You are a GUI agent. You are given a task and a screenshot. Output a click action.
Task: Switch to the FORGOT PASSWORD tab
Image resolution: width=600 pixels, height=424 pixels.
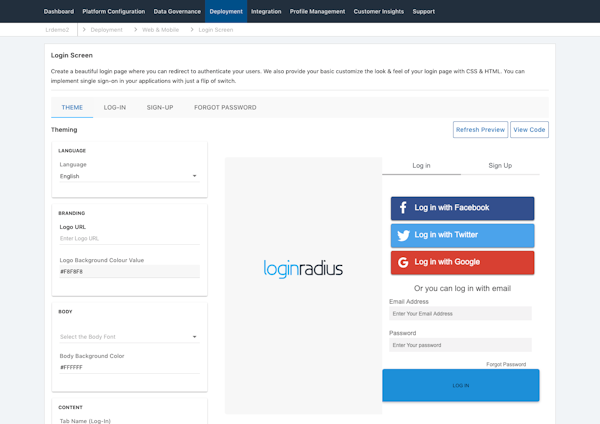[225, 108]
